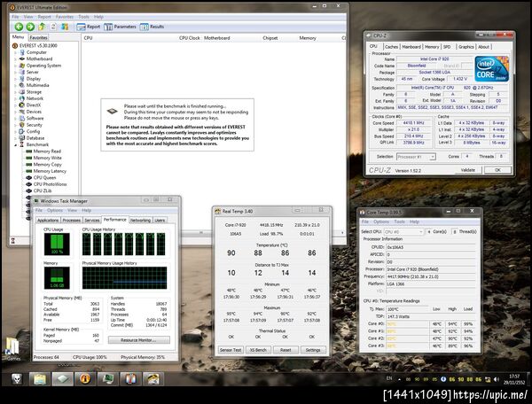
Task: Click the volume speaker tray icon
Action: (497, 379)
